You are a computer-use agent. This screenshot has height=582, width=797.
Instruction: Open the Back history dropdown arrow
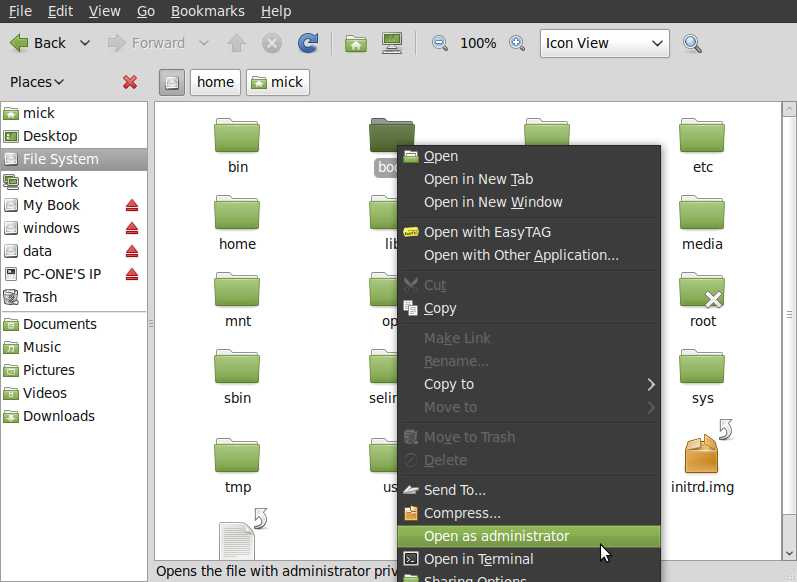point(85,43)
